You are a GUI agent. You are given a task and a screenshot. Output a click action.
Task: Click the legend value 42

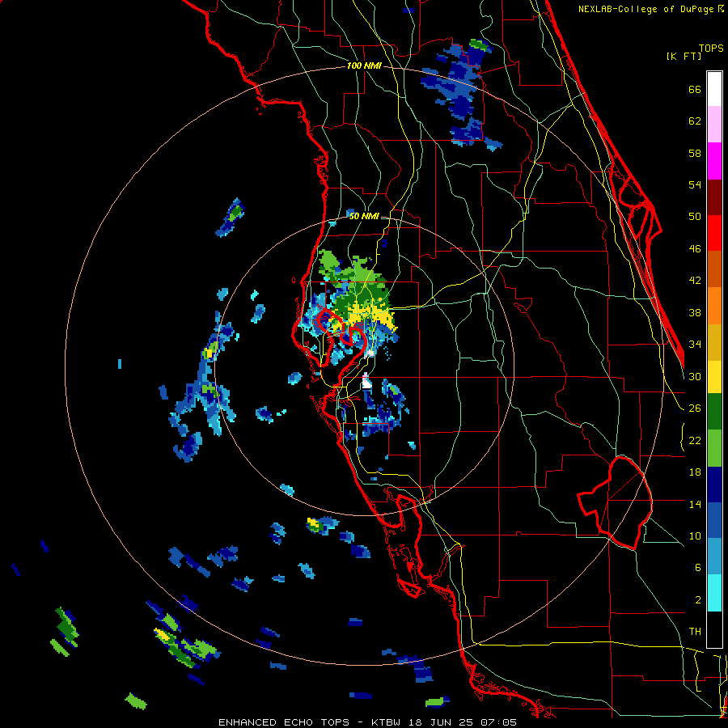pos(695,281)
